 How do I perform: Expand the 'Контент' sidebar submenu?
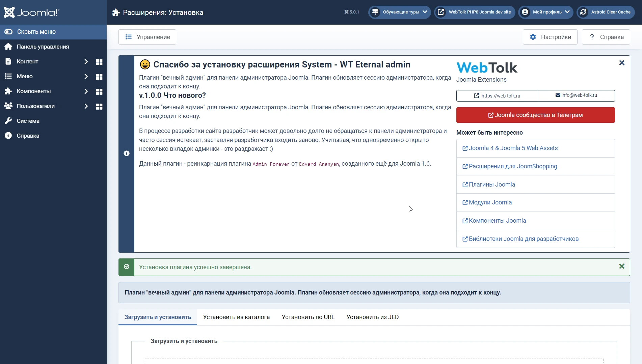86,61
